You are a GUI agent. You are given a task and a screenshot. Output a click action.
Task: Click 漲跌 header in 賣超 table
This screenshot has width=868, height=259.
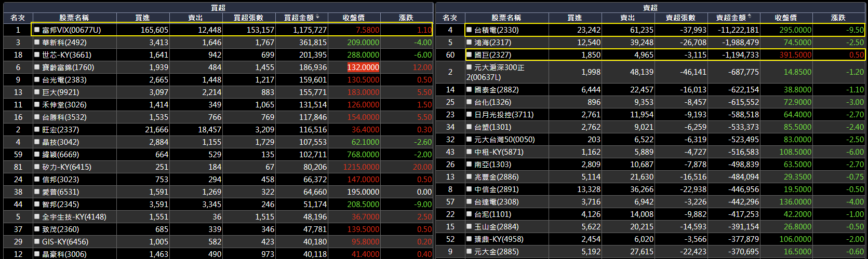pyautogui.click(x=838, y=18)
